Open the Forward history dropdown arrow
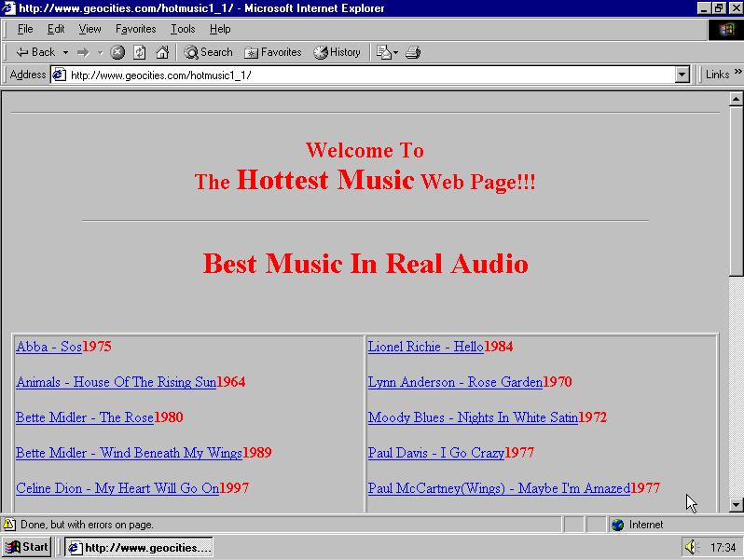Viewport: 744px width, 560px height. 100,52
